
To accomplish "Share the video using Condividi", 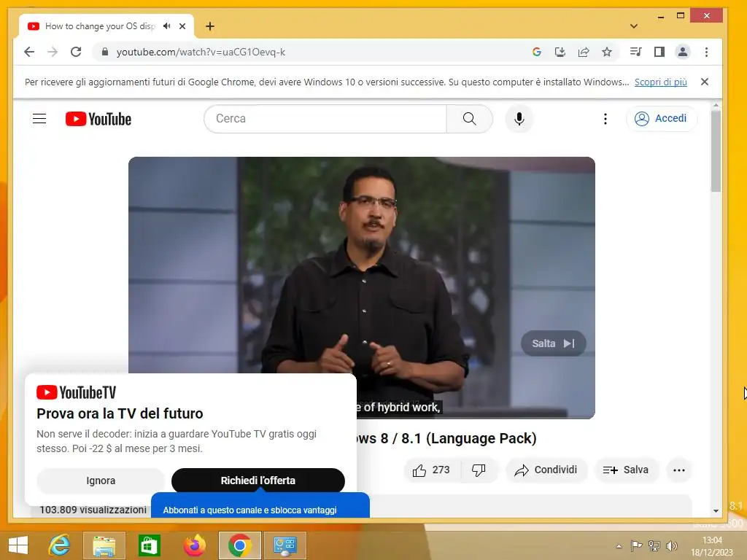I will click(x=546, y=470).
